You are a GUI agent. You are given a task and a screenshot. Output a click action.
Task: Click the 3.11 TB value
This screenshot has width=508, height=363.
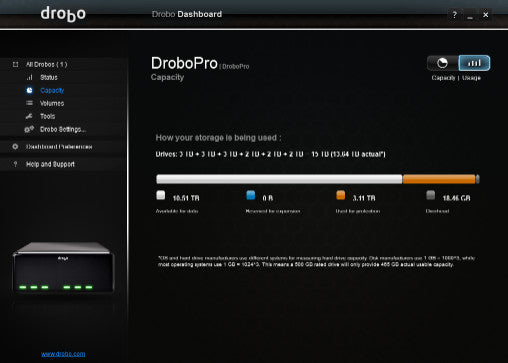click(x=364, y=198)
